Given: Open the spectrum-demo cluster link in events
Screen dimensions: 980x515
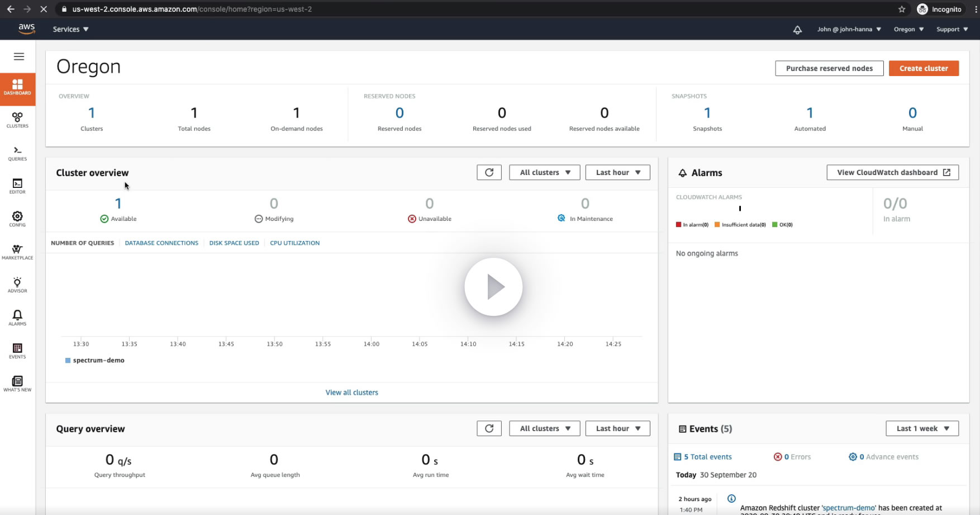Looking at the screenshot, I should 849,508.
